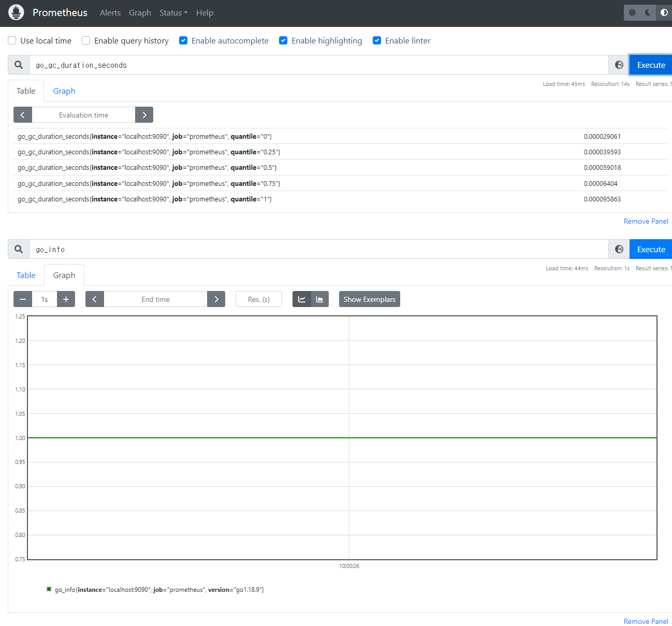This screenshot has height=626, width=672.
Task: Increase graph range with plus button
Action: click(x=66, y=299)
